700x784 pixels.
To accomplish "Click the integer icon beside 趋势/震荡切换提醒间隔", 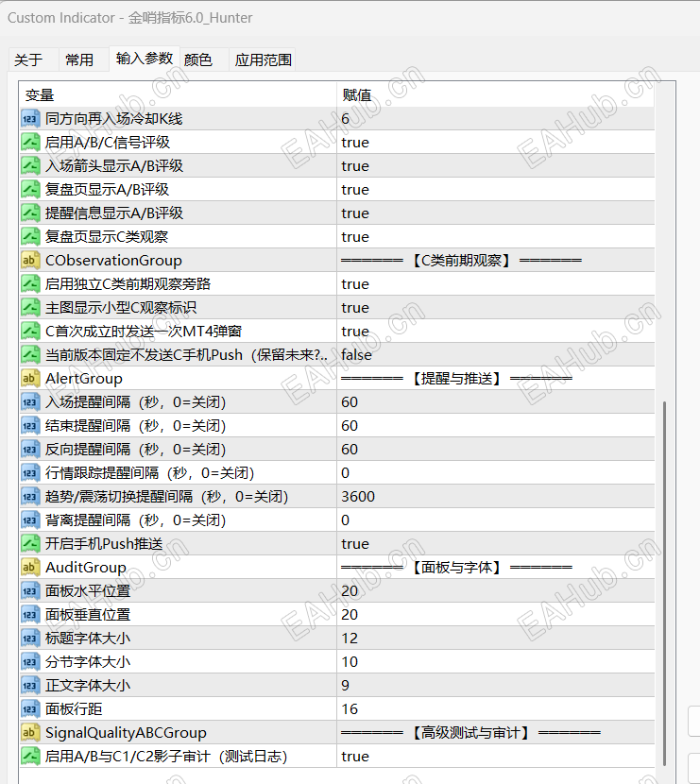I will point(30,497).
